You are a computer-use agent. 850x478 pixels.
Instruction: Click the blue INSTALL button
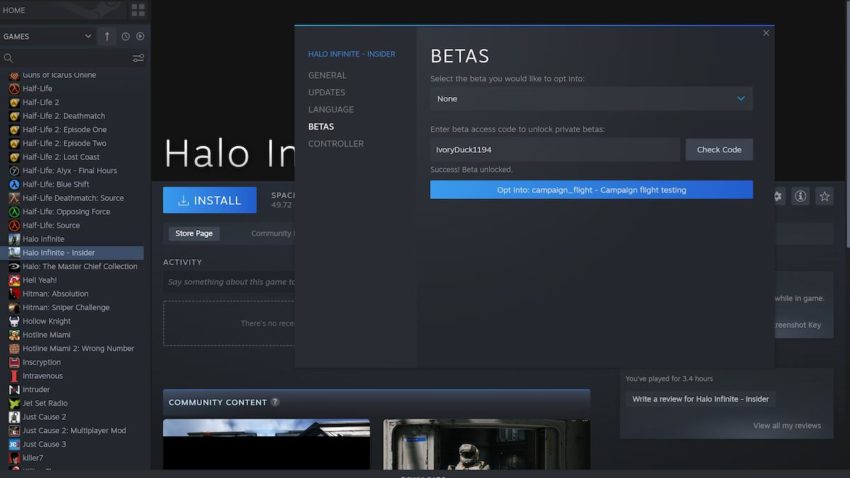(209, 200)
